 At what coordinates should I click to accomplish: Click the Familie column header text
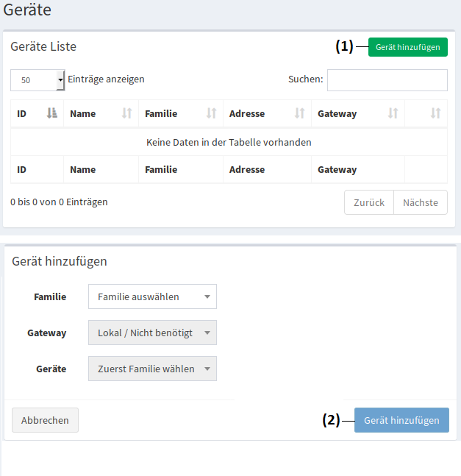pos(161,113)
